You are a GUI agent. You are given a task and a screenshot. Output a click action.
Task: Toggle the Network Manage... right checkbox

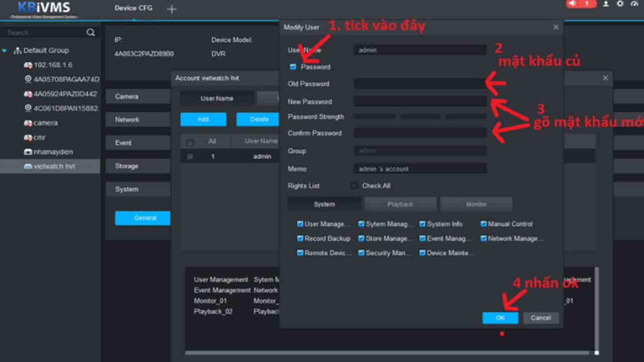point(484,238)
